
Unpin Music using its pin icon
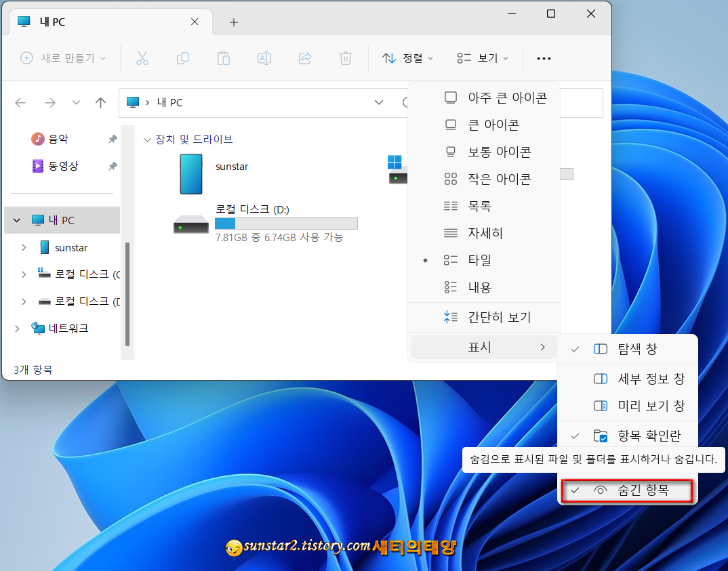click(113, 139)
